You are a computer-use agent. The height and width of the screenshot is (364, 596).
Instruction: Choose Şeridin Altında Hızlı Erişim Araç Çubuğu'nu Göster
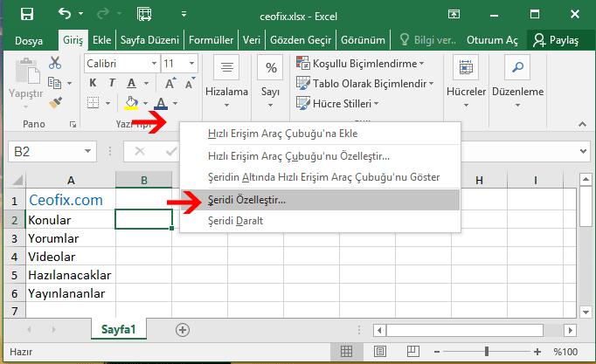320,177
